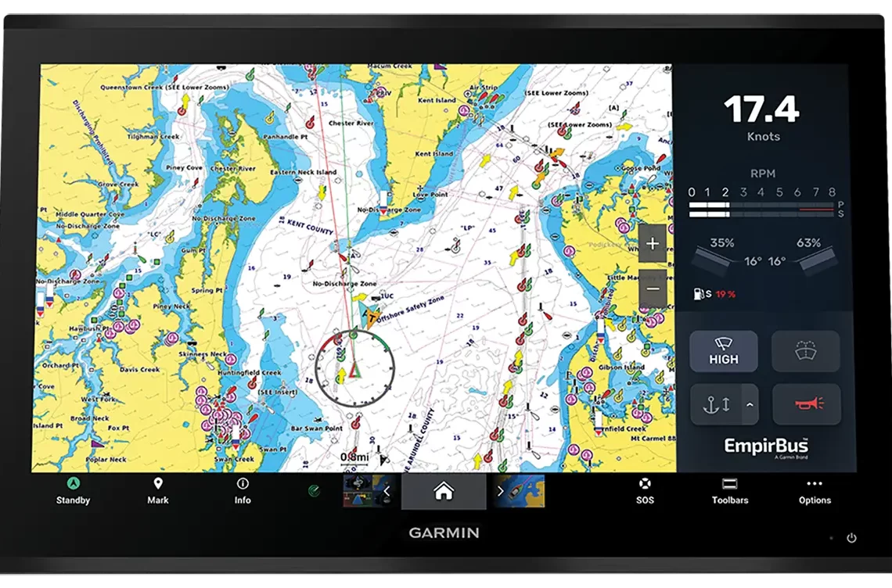Select the Panhandle Pt label
The image size is (892, 588).
(285, 137)
